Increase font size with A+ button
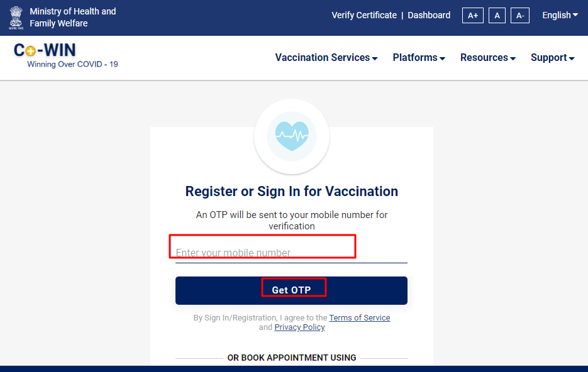 [472, 16]
